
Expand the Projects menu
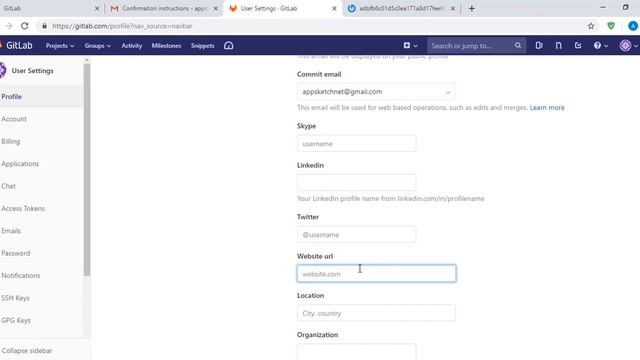click(60, 46)
